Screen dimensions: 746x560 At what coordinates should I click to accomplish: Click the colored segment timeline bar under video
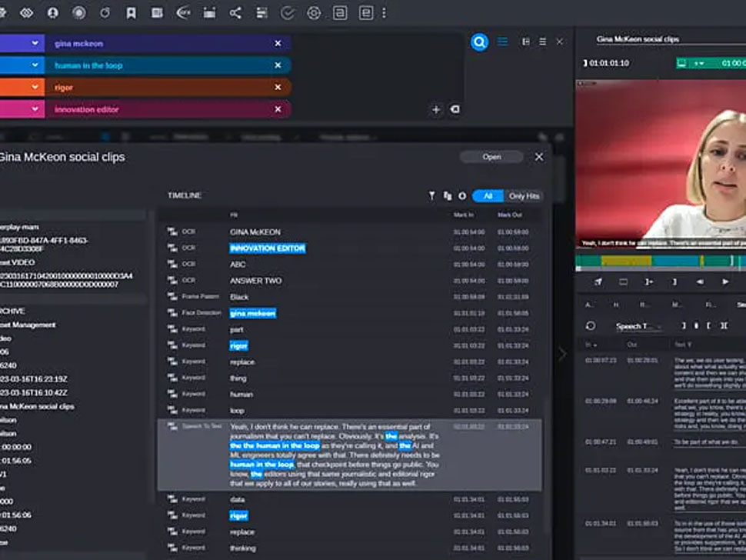click(661, 261)
